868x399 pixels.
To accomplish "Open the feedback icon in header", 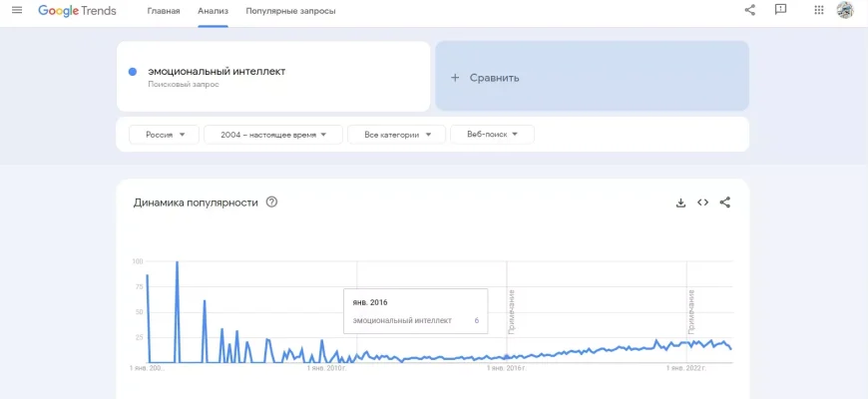I will [780, 11].
